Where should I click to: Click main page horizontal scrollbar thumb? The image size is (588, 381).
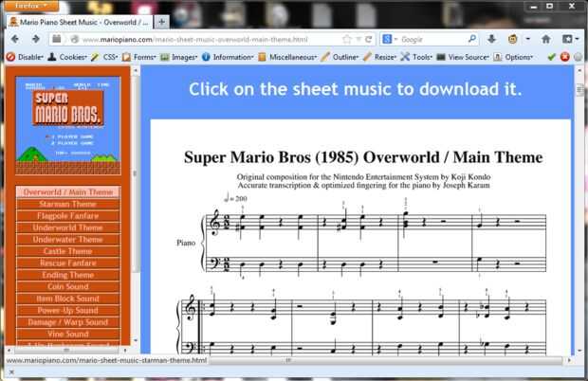pos(385,360)
